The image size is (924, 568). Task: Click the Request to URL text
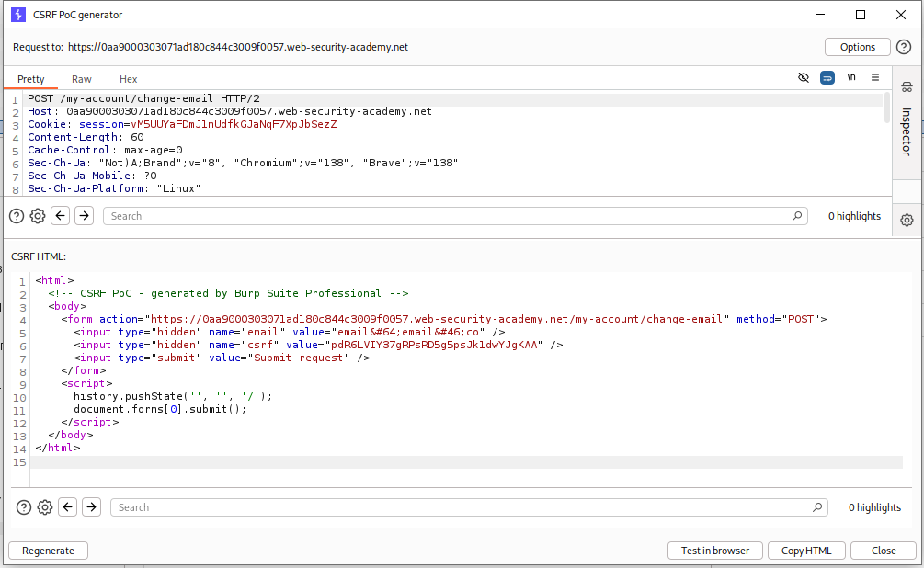click(x=237, y=47)
